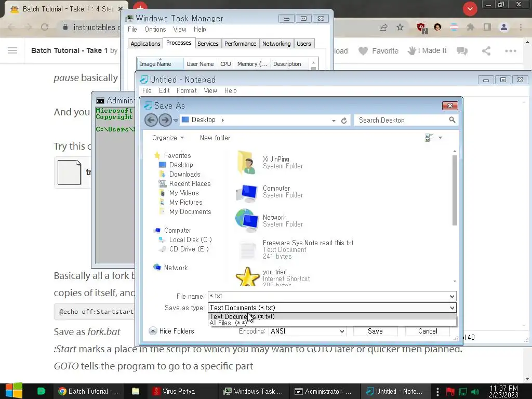The image size is (532, 399).
Task: Open uBlock Origin extension icon
Action: click(422, 28)
